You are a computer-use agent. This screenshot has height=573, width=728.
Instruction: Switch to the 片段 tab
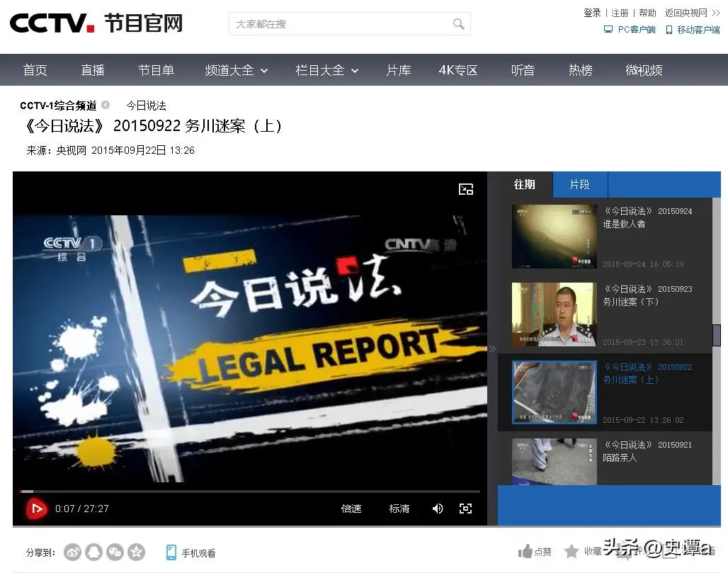[x=579, y=184]
